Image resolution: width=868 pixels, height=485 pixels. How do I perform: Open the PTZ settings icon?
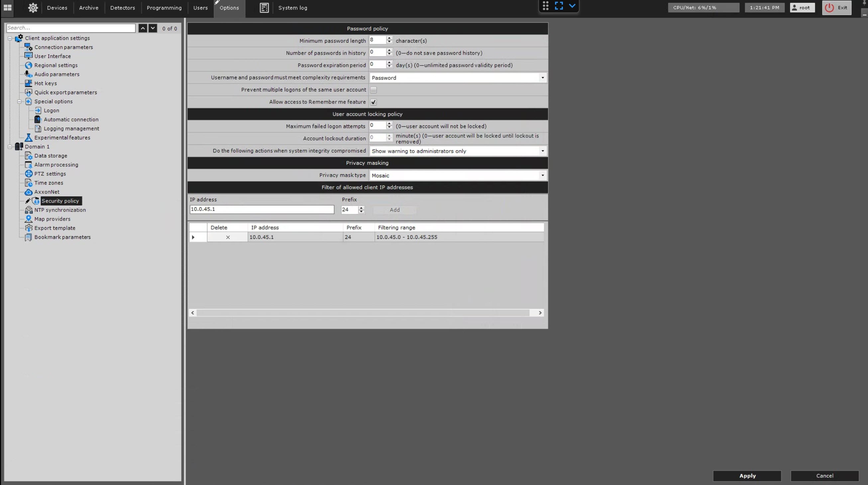[29, 174]
